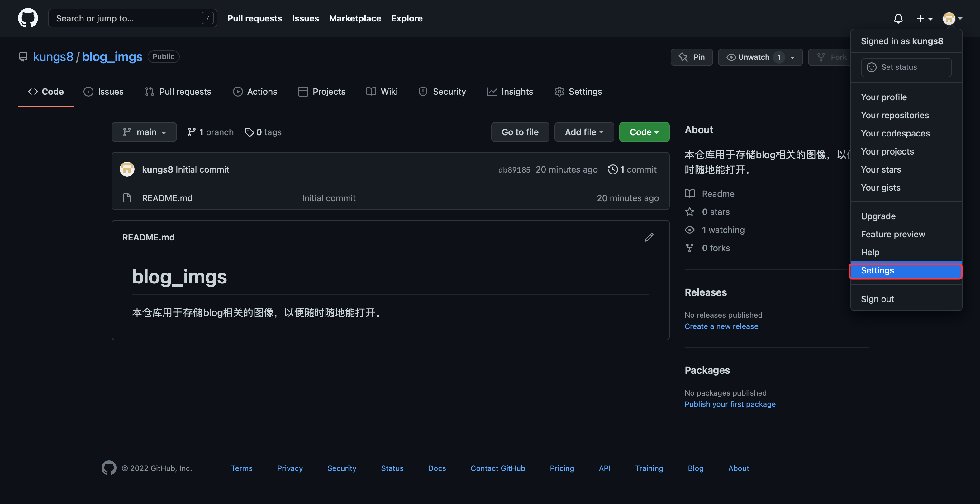
Task: Open the notifications bell
Action: [x=898, y=18]
